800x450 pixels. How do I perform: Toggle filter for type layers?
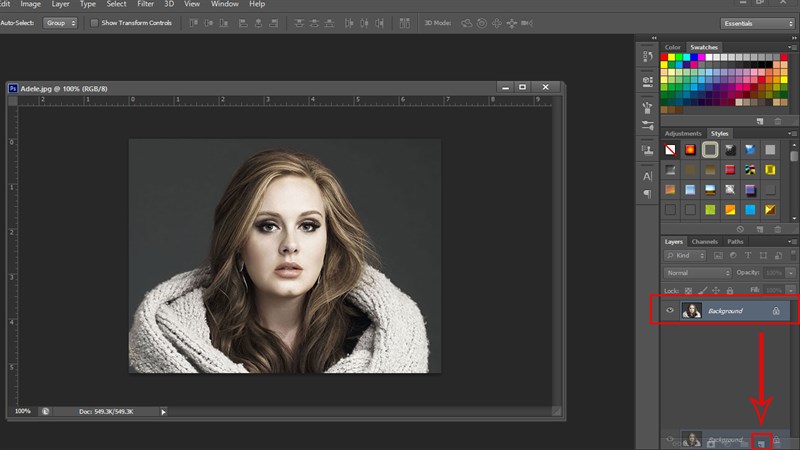coord(748,255)
